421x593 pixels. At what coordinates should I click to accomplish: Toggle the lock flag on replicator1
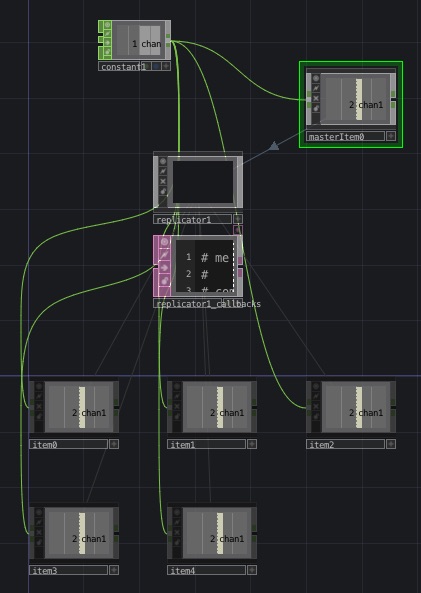(163, 191)
